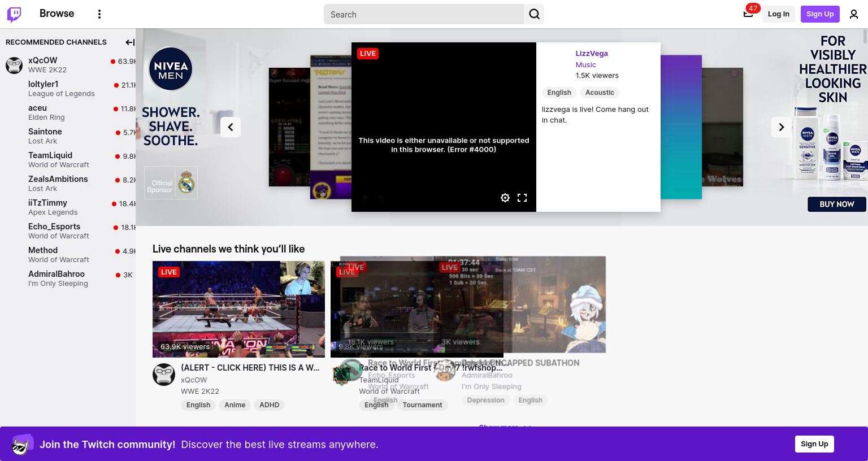The height and width of the screenshot is (461, 868).
Task: Select English tag under xQcOW card
Action: point(198,405)
